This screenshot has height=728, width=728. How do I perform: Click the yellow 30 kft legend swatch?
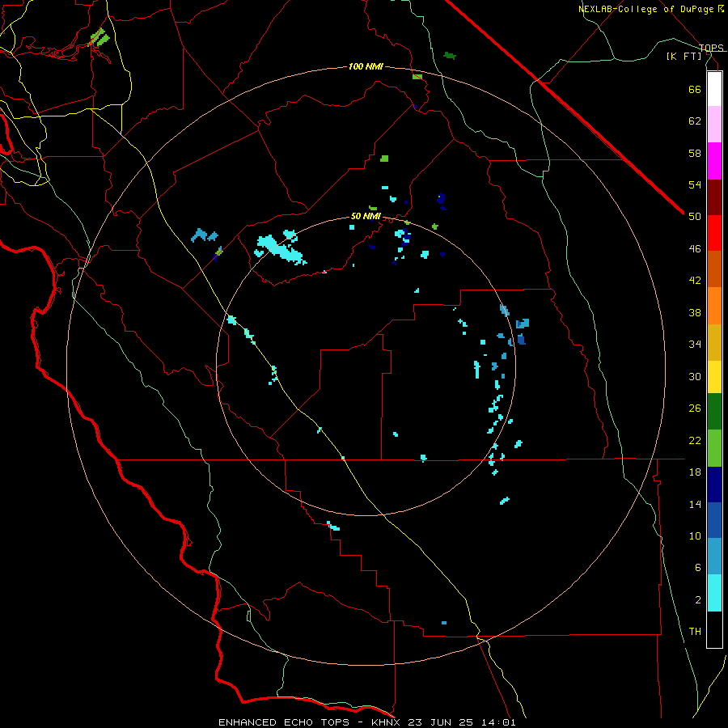(x=714, y=377)
